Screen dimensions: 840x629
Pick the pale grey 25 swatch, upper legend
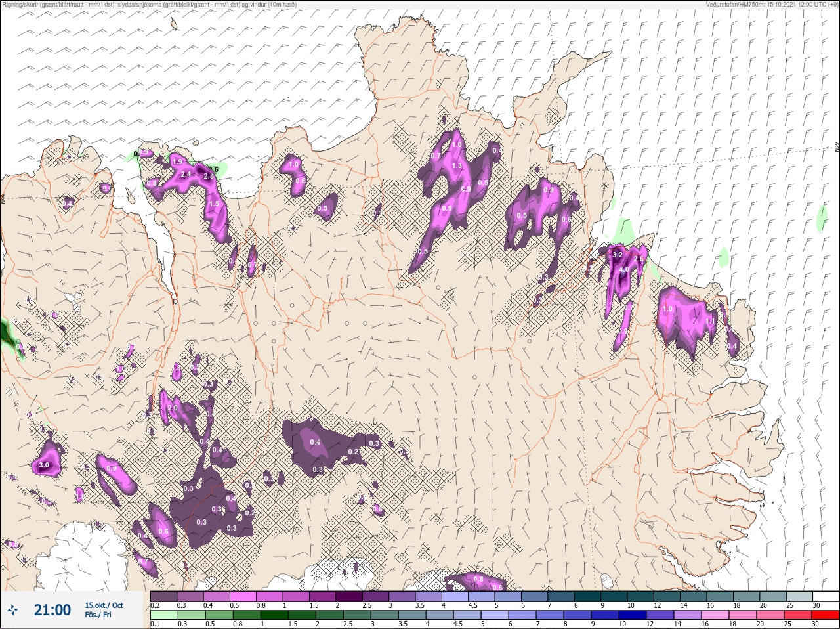(799, 597)
